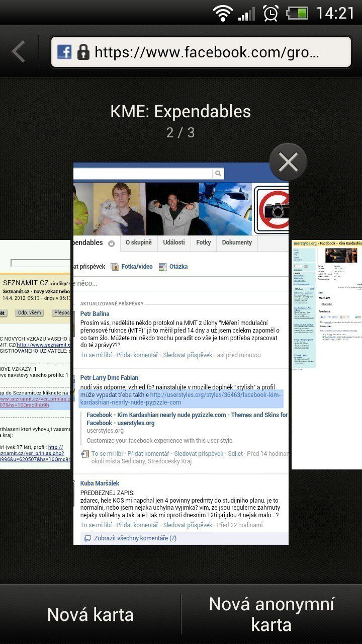
Task: Tap the tab counter 2 / 3
Action: click(x=180, y=133)
